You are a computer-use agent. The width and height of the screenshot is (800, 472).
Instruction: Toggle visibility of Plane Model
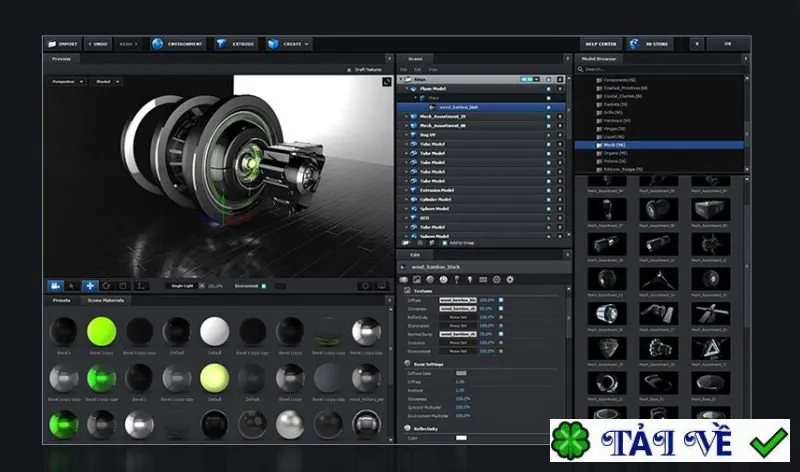pos(548,89)
